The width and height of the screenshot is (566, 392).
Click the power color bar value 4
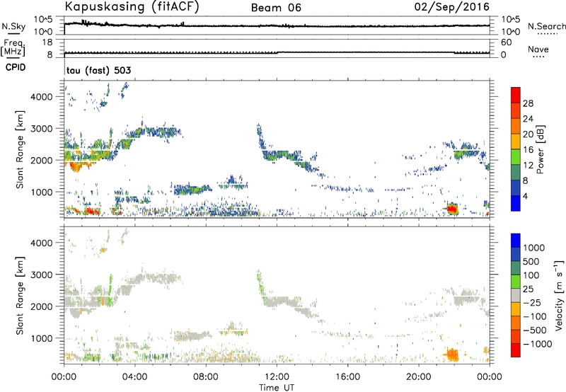click(526, 196)
